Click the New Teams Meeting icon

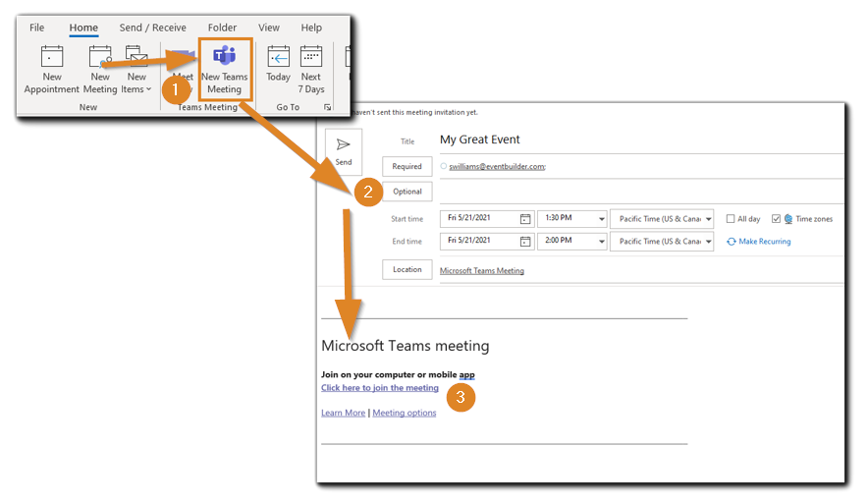(x=224, y=55)
